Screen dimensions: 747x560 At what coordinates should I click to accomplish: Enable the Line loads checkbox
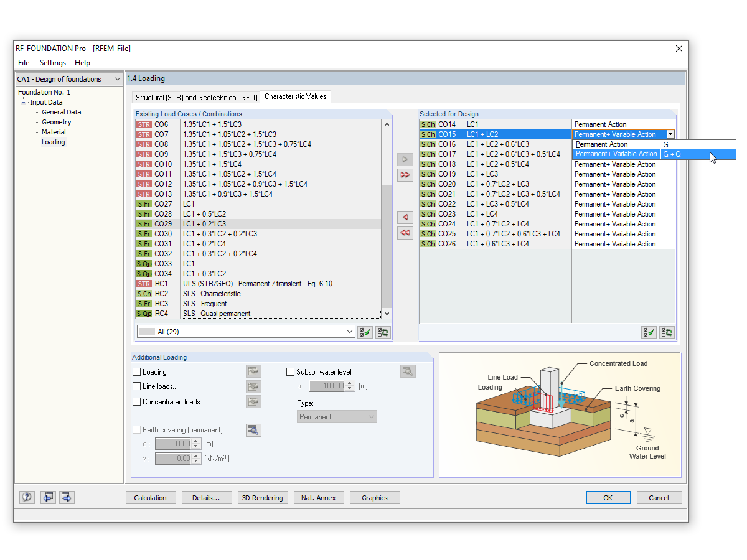point(136,386)
